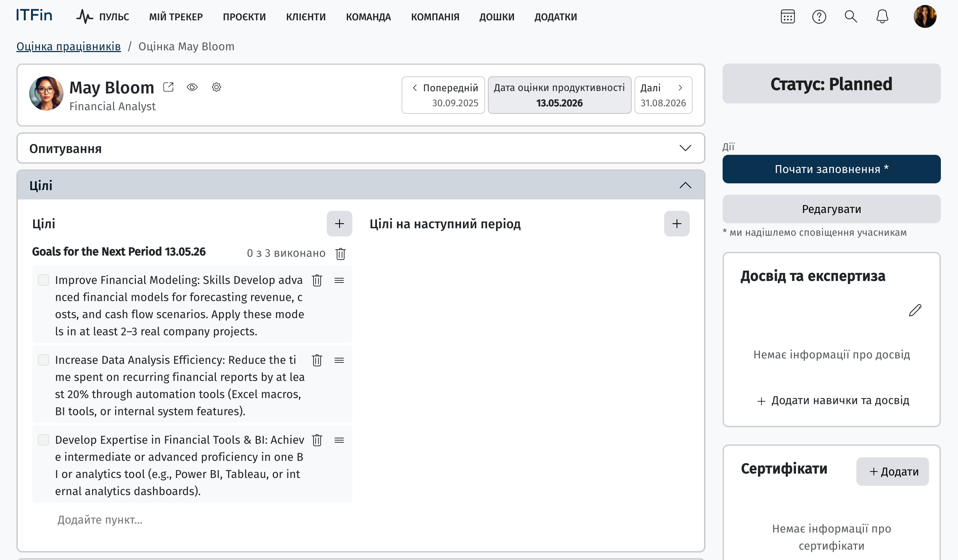
Task: Click the settings gear next to May Bloom
Action: 216,87
